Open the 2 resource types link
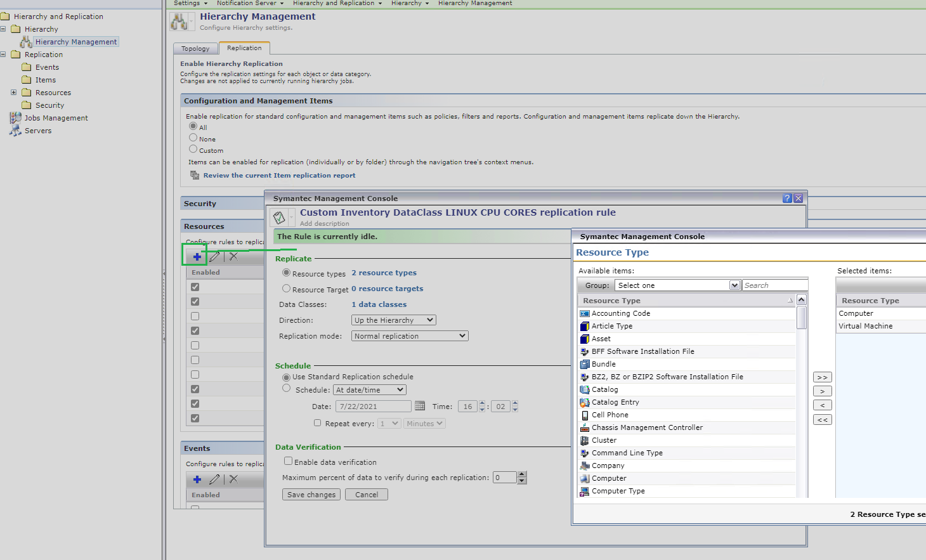Image resolution: width=926 pixels, height=560 pixels. pyautogui.click(x=384, y=273)
